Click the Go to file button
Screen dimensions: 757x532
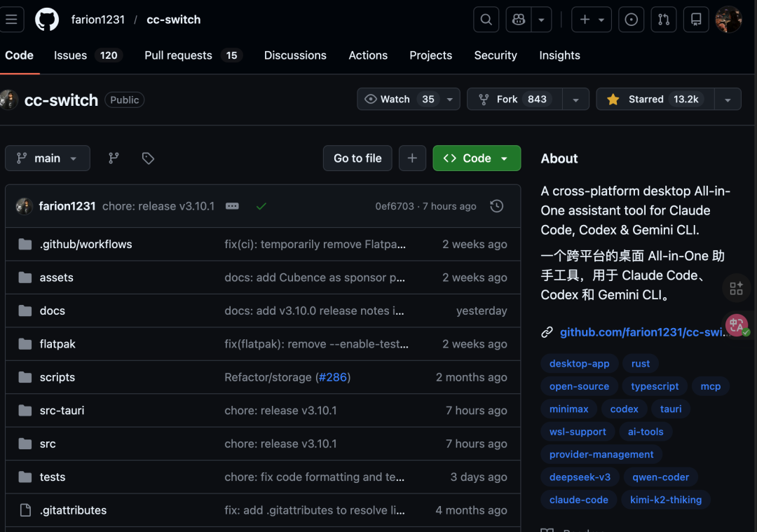(x=357, y=158)
